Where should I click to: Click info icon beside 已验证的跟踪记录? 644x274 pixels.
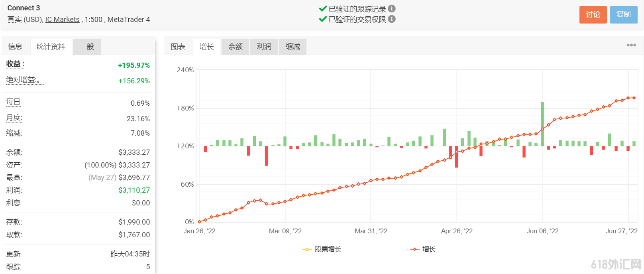pyautogui.click(x=392, y=8)
